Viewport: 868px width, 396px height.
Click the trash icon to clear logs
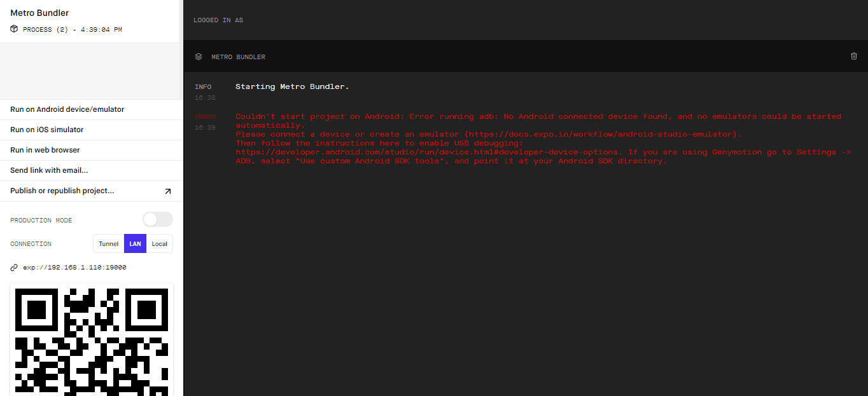click(x=854, y=57)
